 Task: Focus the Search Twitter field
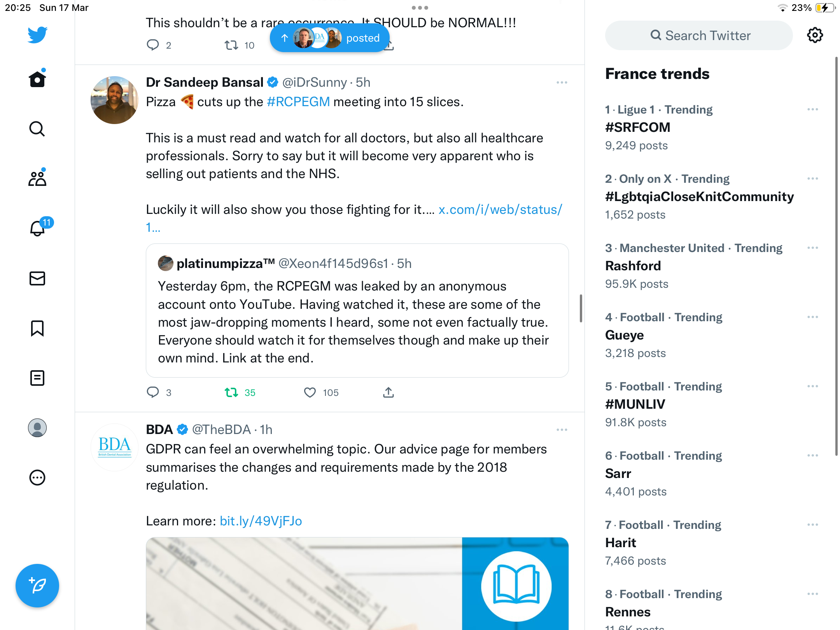(699, 35)
